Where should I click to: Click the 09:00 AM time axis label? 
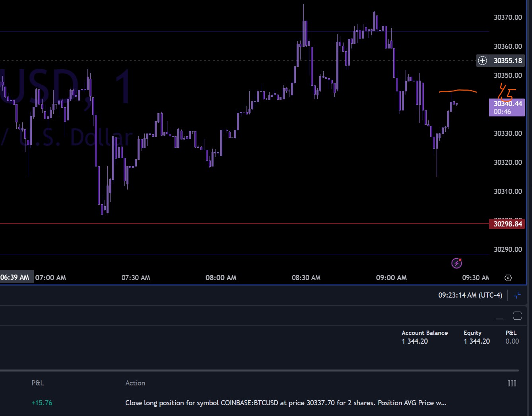point(391,278)
